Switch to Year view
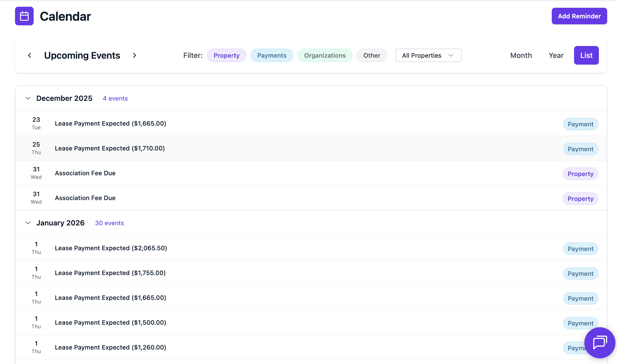 click(x=556, y=55)
